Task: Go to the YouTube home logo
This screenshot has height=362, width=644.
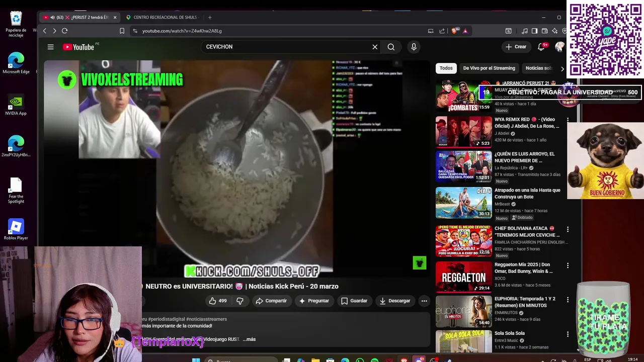Action: tap(78, 47)
